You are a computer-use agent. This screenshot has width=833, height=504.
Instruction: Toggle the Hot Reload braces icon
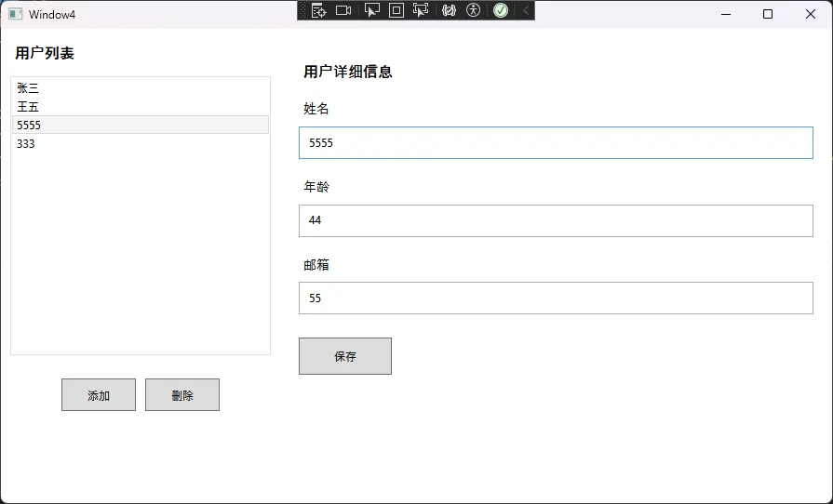click(x=449, y=10)
